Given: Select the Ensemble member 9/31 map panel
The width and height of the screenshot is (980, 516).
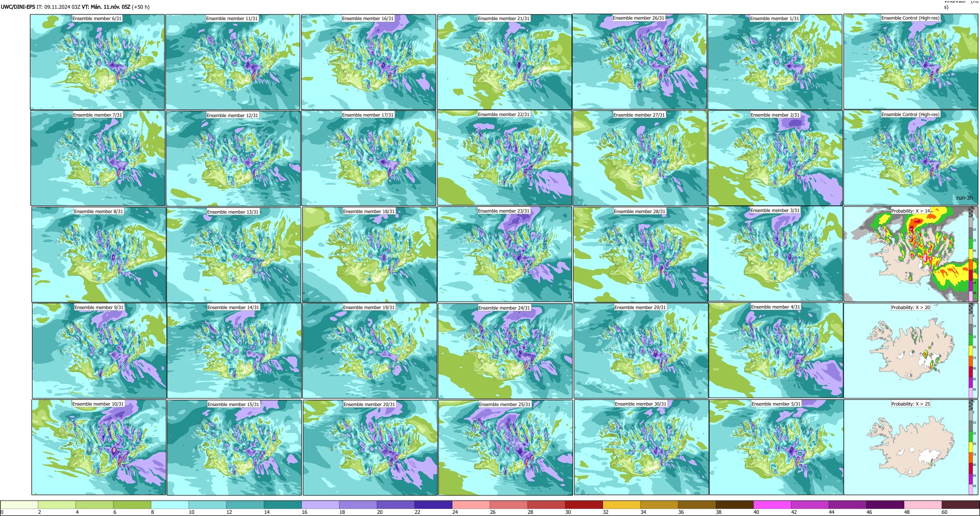Looking at the screenshot, I should pos(100,351).
